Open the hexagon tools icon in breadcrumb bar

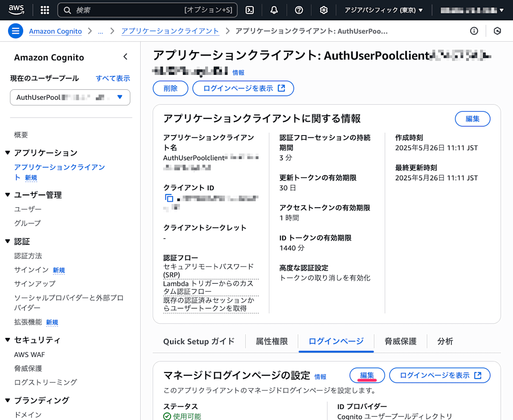coord(497,31)
